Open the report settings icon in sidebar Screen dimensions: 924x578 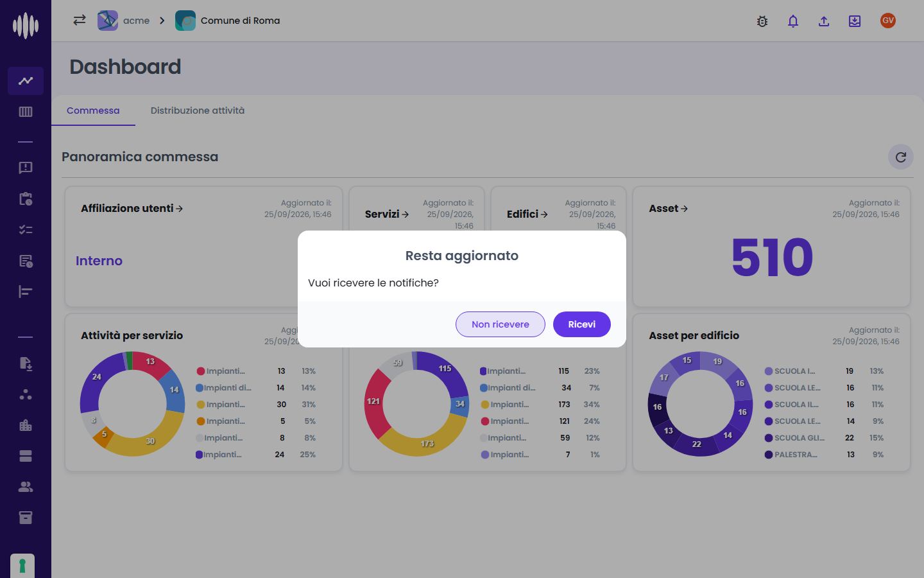[26, 261]
